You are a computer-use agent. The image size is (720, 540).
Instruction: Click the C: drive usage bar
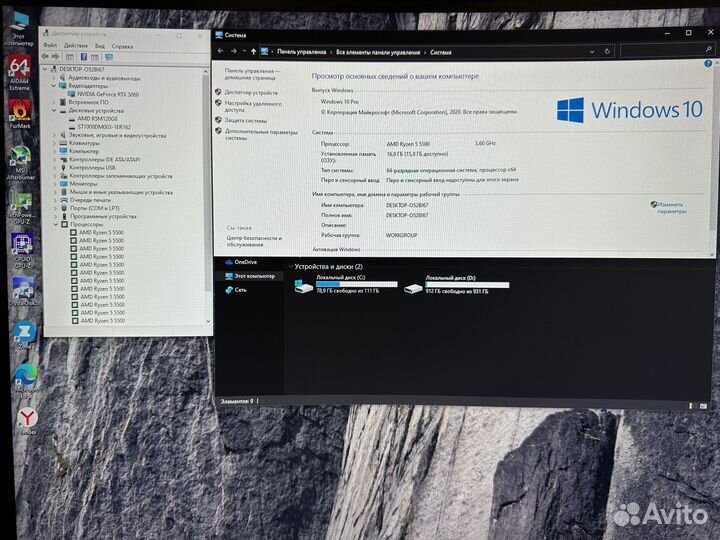[357, 285]
